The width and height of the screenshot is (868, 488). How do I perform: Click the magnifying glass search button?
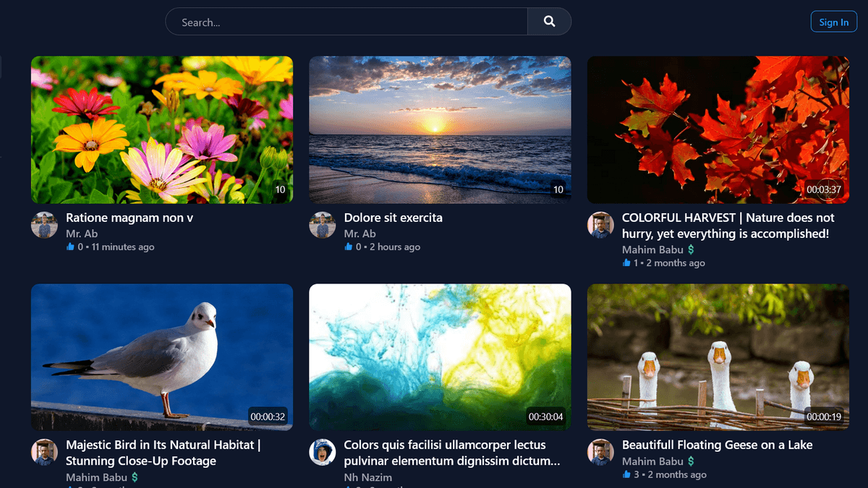click(550, 22)
